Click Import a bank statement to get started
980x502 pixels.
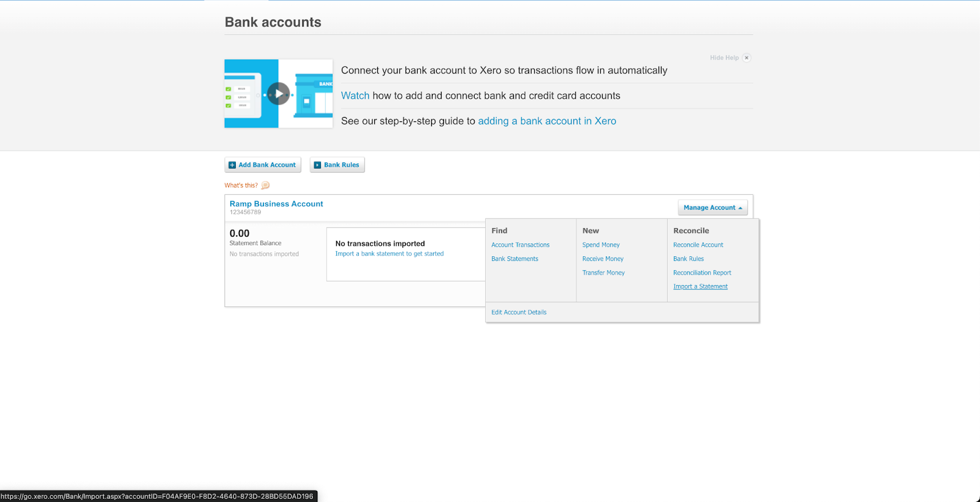coord(389,254)
